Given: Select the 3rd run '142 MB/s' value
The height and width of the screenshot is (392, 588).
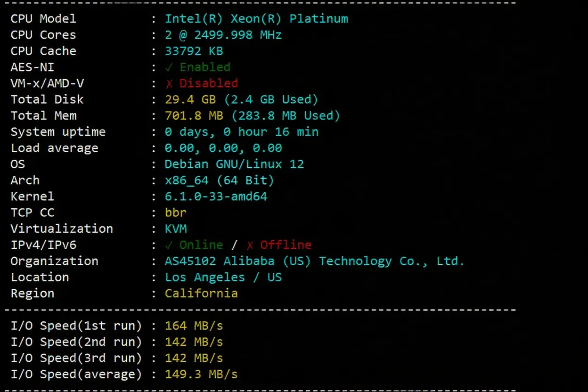Looking at the screenshot, I should 194,358.
